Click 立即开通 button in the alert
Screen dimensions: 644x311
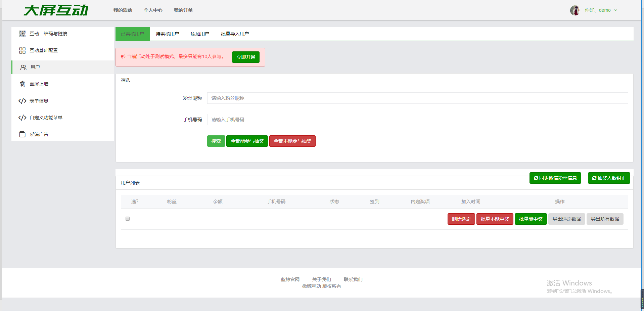click(246, 57)
